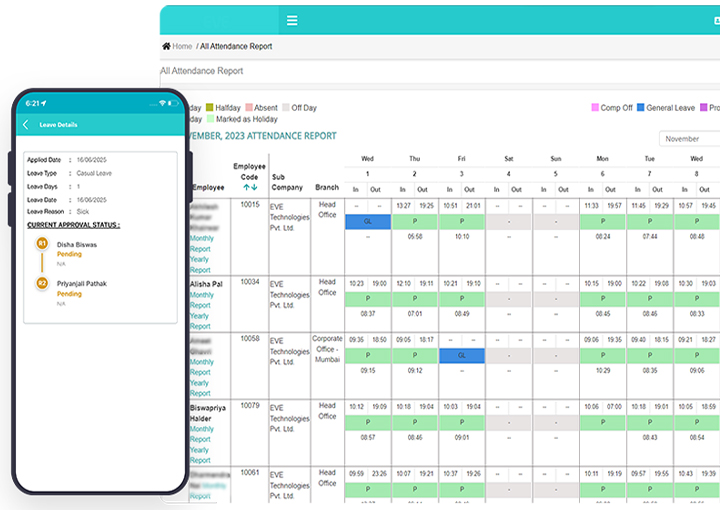
Task: Click GL cell for employee 10015 Wed 1
Action: 368,221
